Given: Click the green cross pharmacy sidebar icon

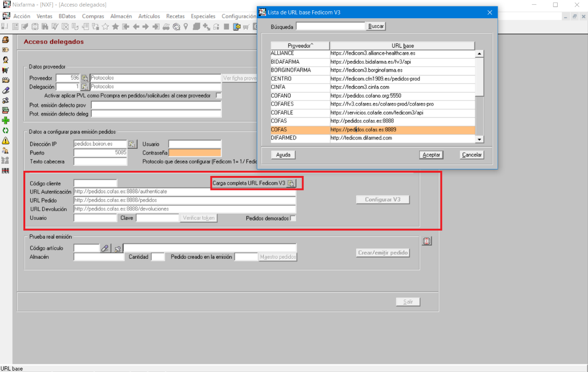Looking at the screenshot, I should point(6,121).
